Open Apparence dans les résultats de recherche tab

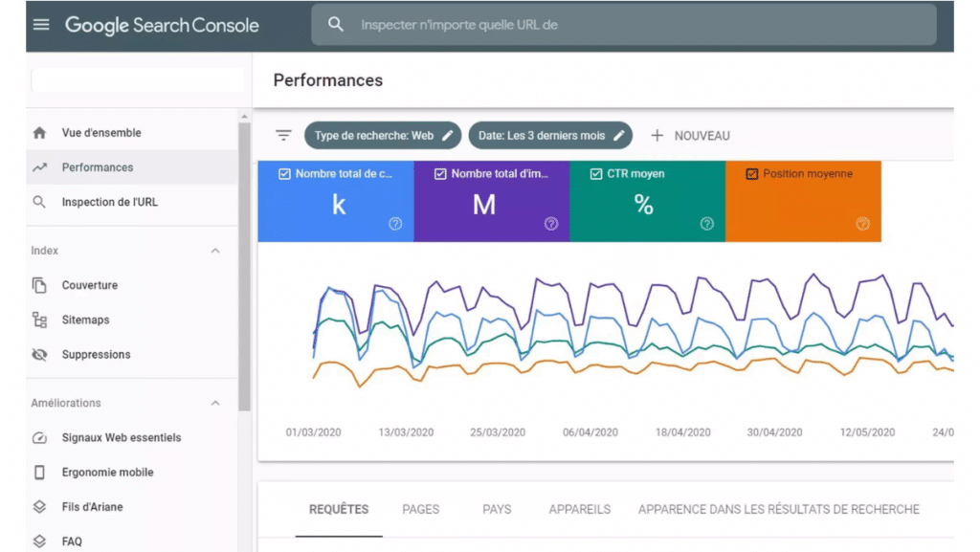[779, 510]
